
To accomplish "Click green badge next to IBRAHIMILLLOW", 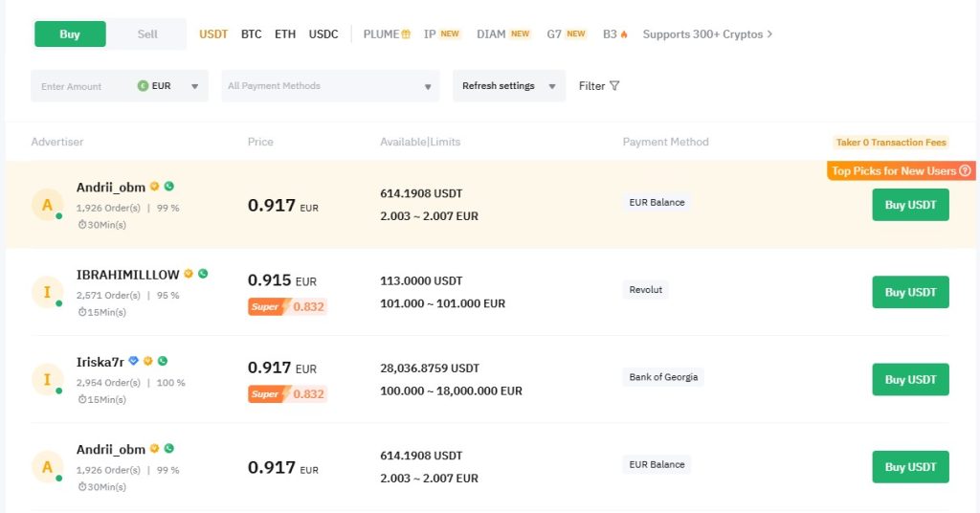I will (203, 273).
